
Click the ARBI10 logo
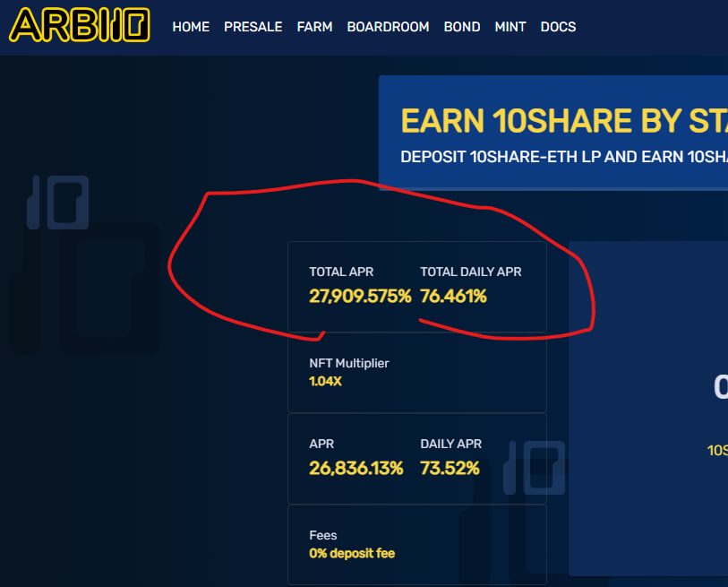(x=80, y=25)
